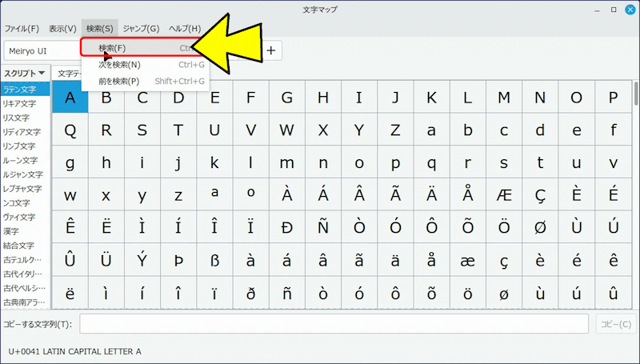This screenshot has width=640, height=364.
Task: Expand the スクリプト dropdown
Action: point(24,74)
